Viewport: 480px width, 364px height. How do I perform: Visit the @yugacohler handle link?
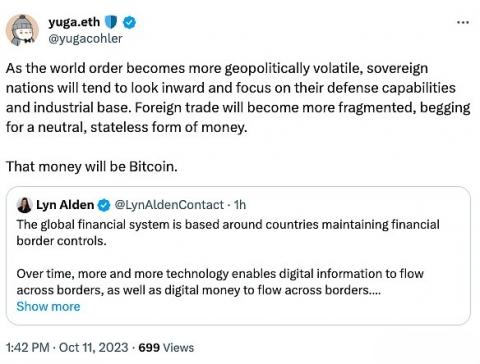pos(85,39)
